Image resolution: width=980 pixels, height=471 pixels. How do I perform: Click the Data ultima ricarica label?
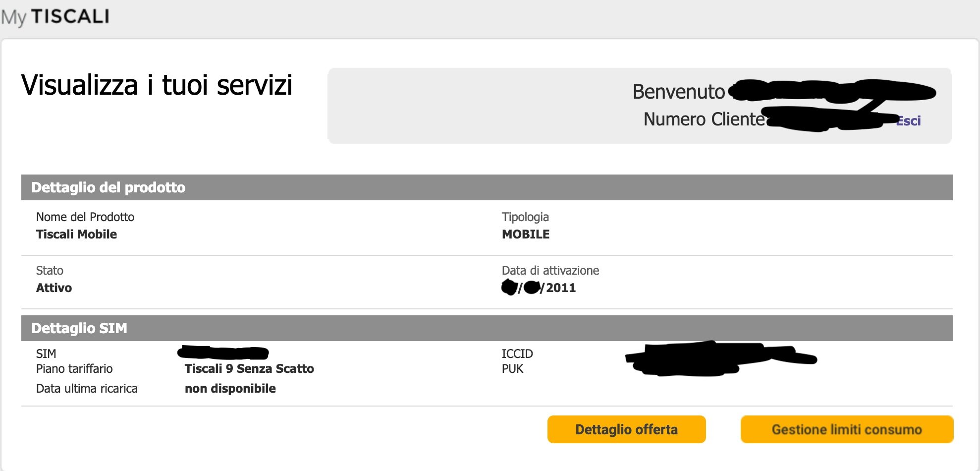coord(87,389)
